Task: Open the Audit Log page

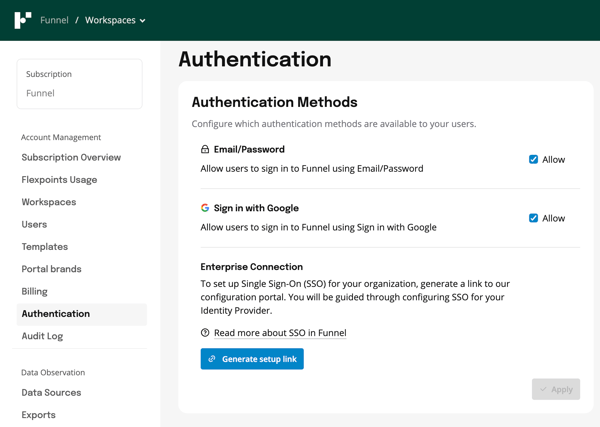Action: click(x=42, y=336)
